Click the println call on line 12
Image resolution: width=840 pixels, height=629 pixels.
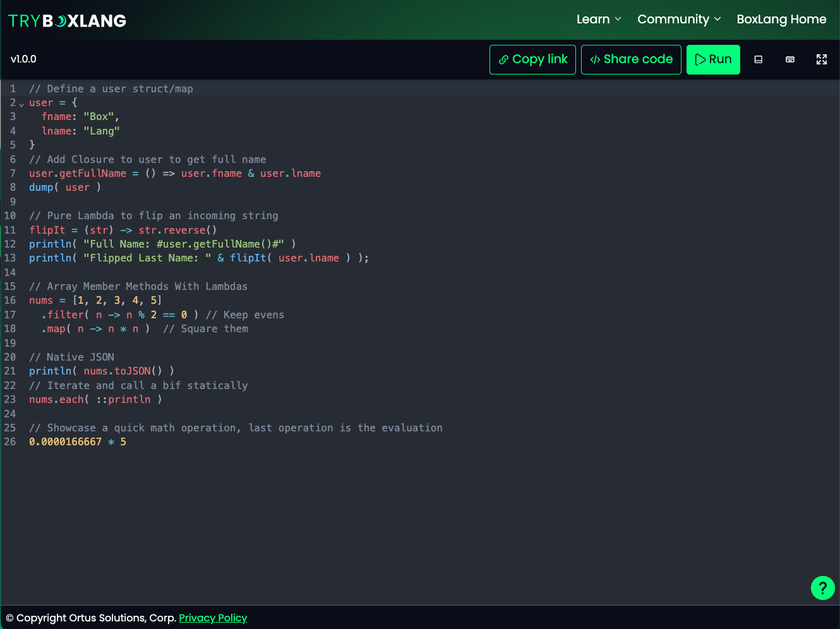pos(50,244)
